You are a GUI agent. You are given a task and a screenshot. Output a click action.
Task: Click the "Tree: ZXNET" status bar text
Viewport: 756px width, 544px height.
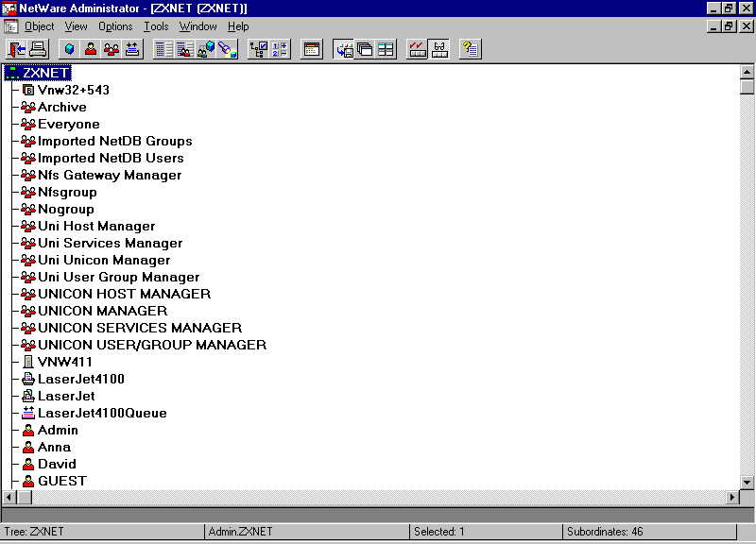click(34, 532)
